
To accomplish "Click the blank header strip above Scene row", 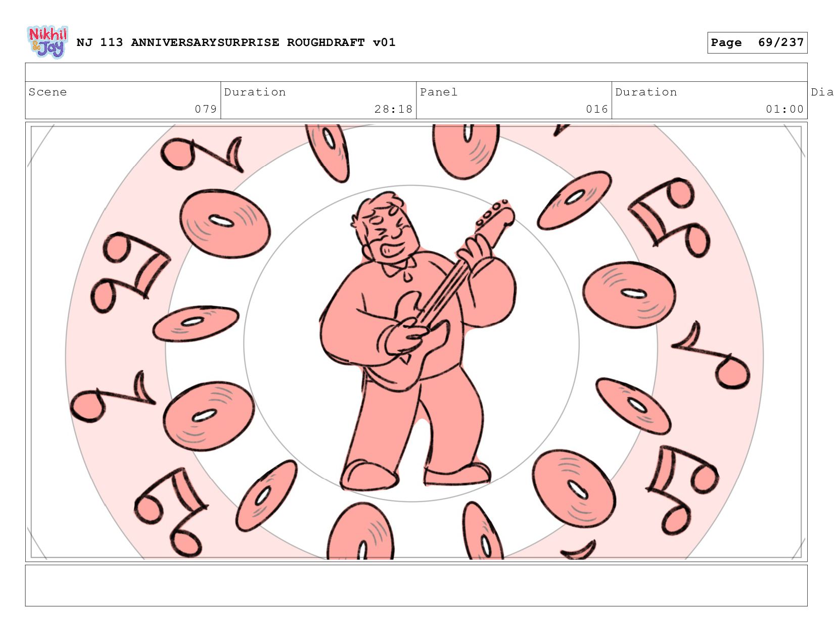I will point(416,72).
